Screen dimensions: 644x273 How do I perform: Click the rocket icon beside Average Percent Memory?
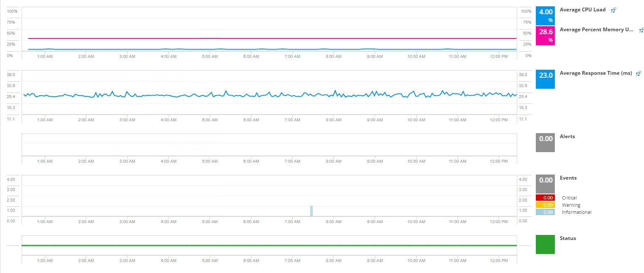(641, 30)
